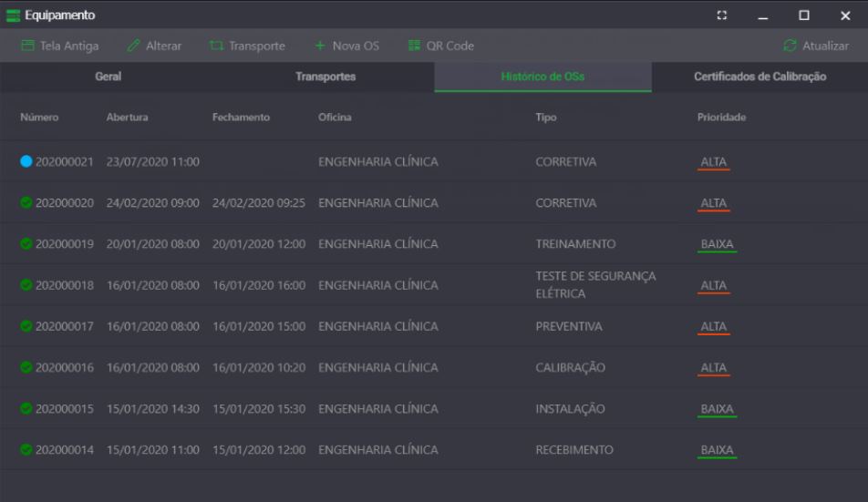Click green check icon of OS 202000020
The width and height of the screenshot is (868, 502).
(26, 203)
